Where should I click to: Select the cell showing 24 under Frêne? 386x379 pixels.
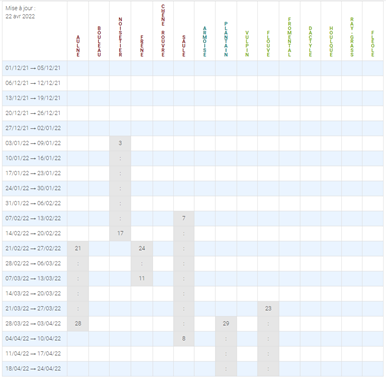click(x=142, y=248)
